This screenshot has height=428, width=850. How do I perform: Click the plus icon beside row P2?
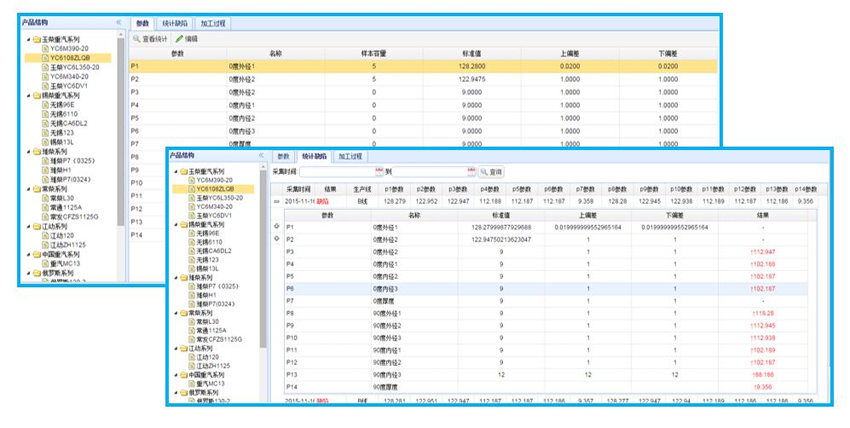coord(277,239)
